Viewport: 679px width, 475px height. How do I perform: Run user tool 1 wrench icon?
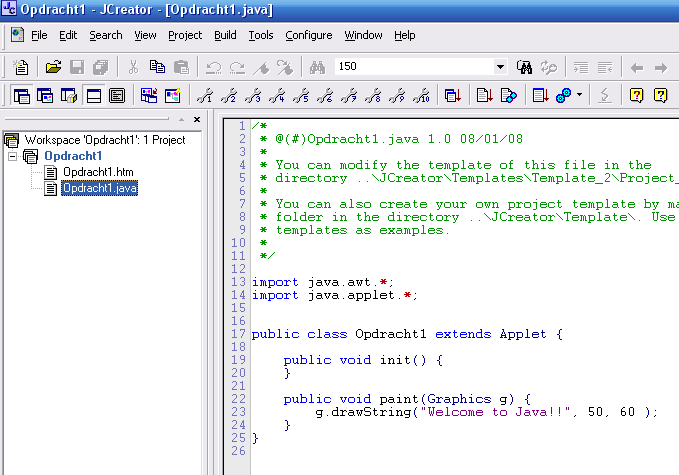click(x=205, y=95)
